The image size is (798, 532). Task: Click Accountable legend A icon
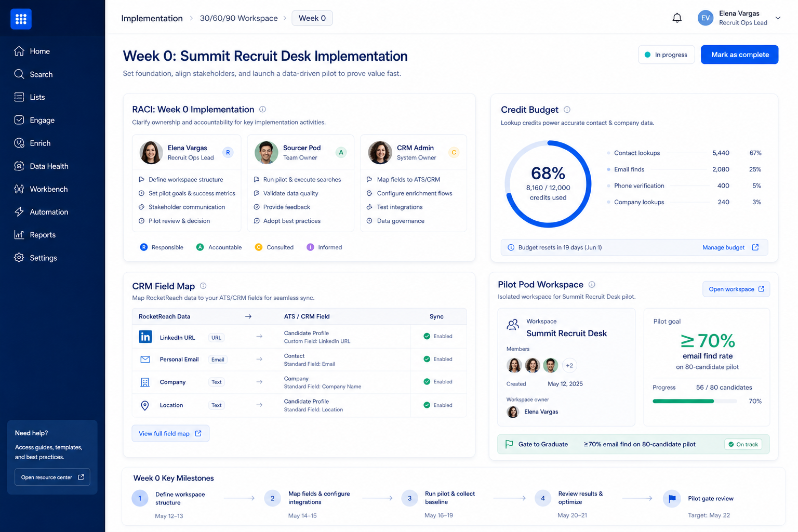[x=200, y=247]
